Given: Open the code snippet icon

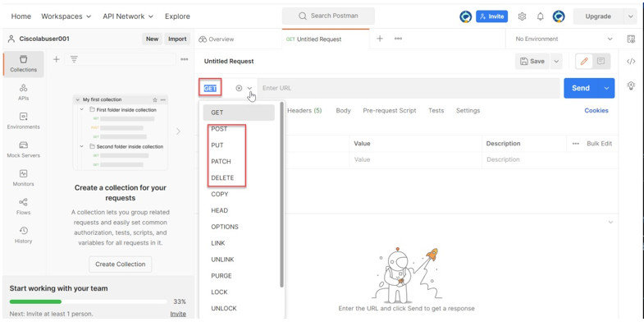Looking at the screenshot, I should (631, 62).
